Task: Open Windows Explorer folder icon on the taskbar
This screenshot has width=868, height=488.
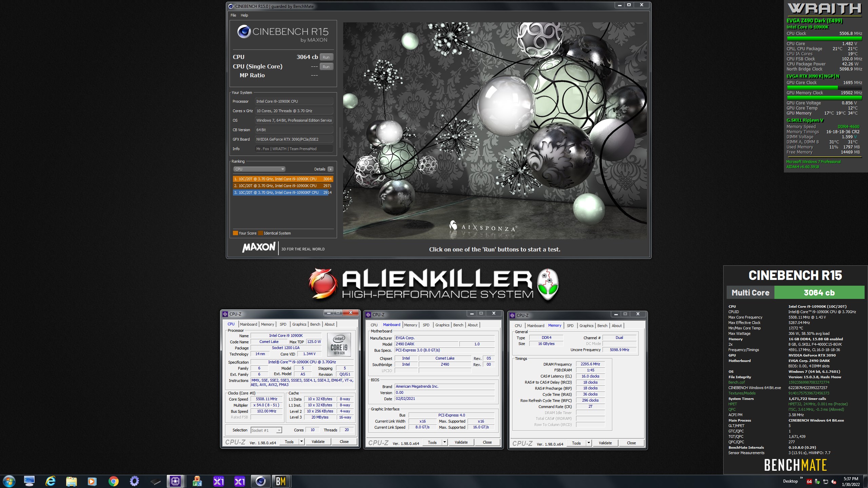Action: point(71,481)
